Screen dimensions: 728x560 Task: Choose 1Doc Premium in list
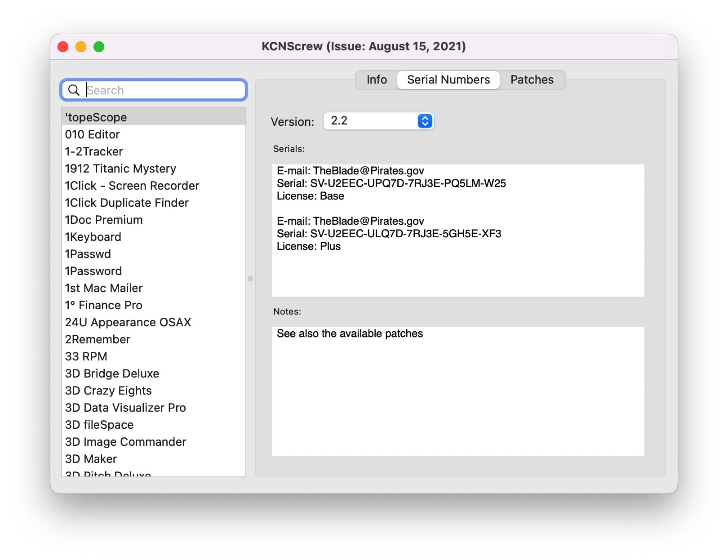point(154,219)
